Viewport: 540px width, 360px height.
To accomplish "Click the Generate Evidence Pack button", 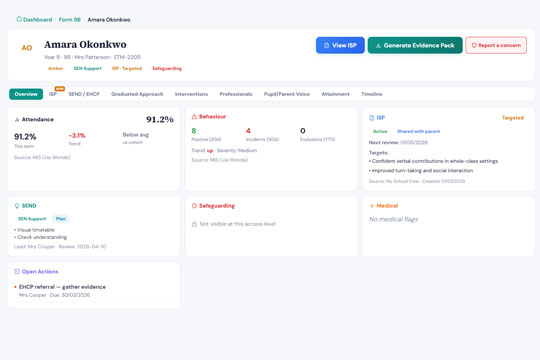I will point(415,45).
